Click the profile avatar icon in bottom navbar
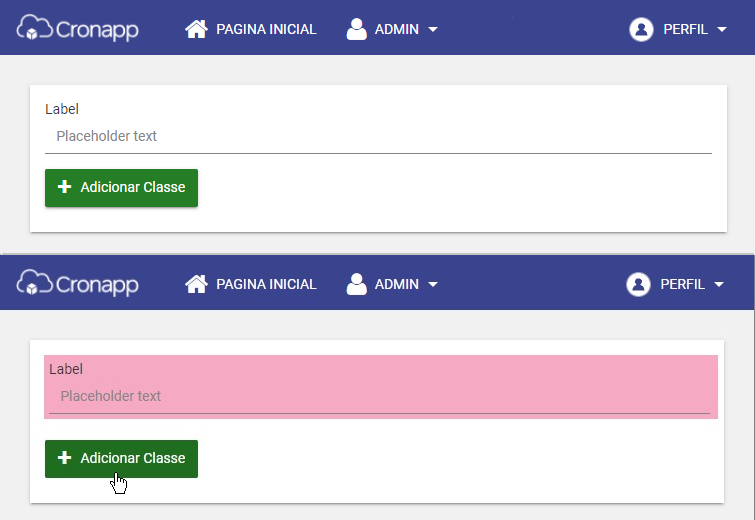Image resolution: width=755 pixels, height=520 pixels. coord(638,284)
